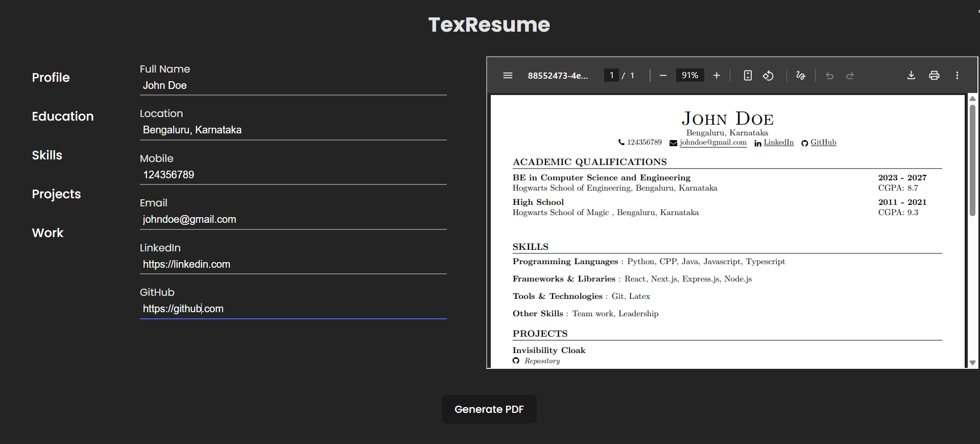Click the PDF viewer scroll down arrow

coord(972,362)
